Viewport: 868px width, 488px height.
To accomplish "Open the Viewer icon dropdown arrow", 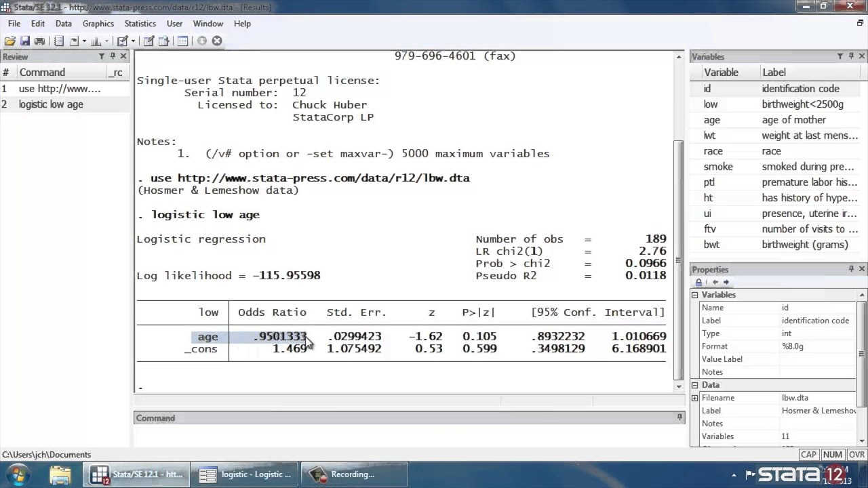I will coord(84,41).
